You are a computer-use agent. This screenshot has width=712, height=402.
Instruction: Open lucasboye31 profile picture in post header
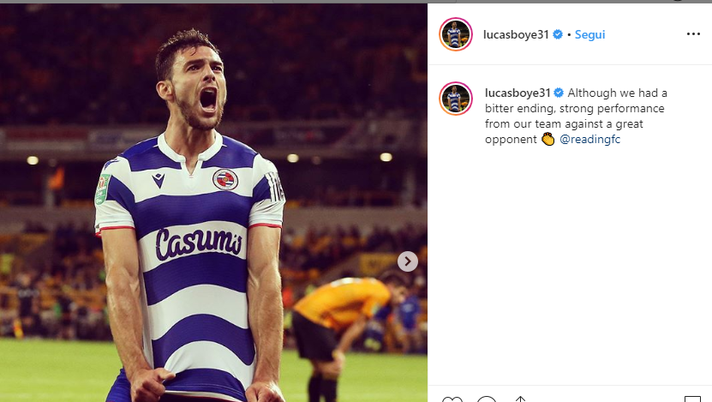pyautogui.click(x=456, y=34)
